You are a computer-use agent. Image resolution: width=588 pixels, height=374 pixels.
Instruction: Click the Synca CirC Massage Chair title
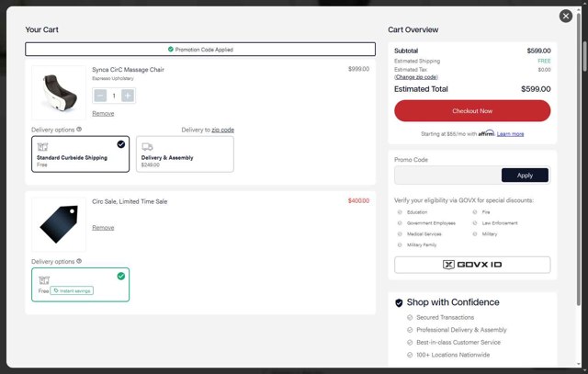(128, 70)
